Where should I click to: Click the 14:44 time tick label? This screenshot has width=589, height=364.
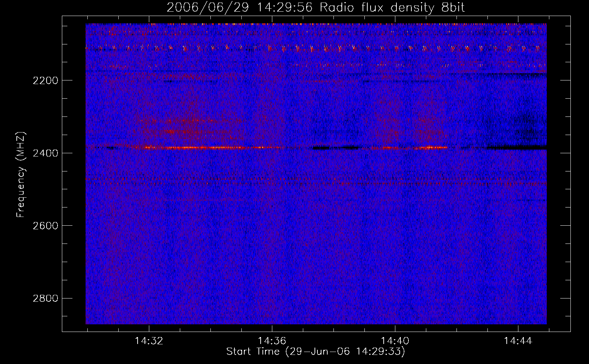click(518, 341)
